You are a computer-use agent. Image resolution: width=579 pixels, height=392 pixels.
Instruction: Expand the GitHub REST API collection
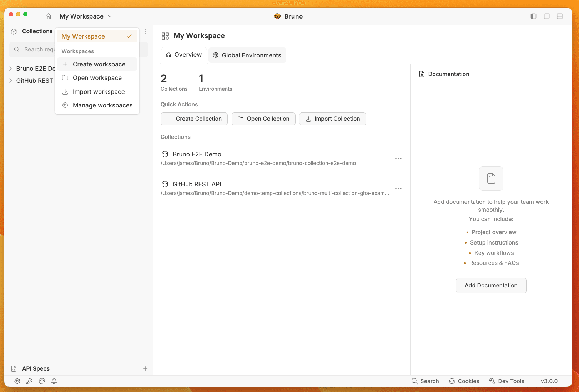11,80
